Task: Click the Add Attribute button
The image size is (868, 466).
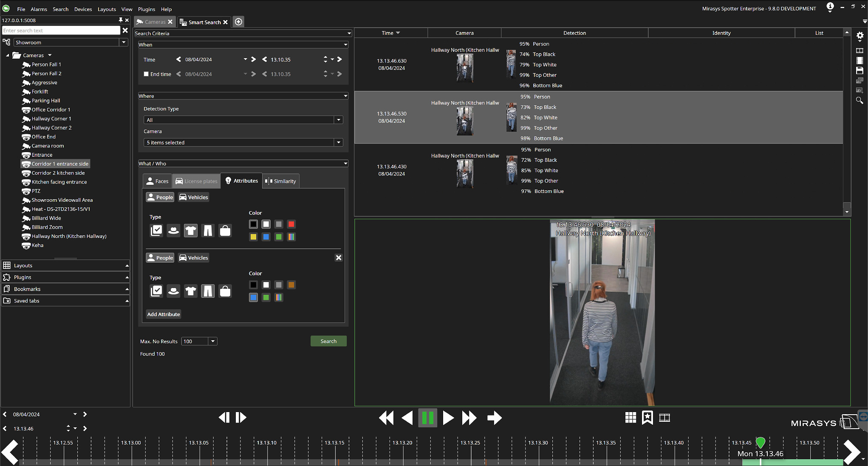Action: tap(164, 314)
